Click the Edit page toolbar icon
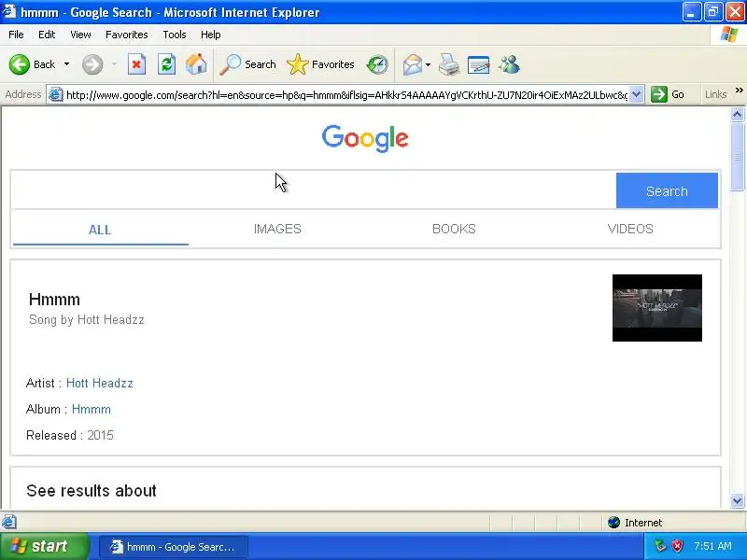 479,64
